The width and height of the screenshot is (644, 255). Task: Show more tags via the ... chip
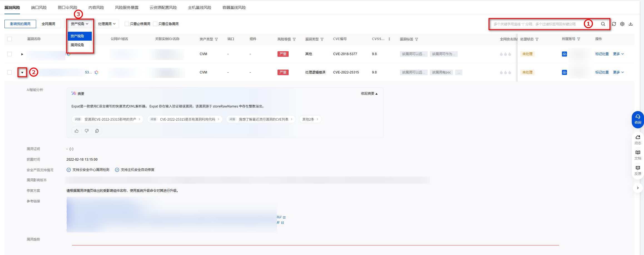tap(459, 72)
